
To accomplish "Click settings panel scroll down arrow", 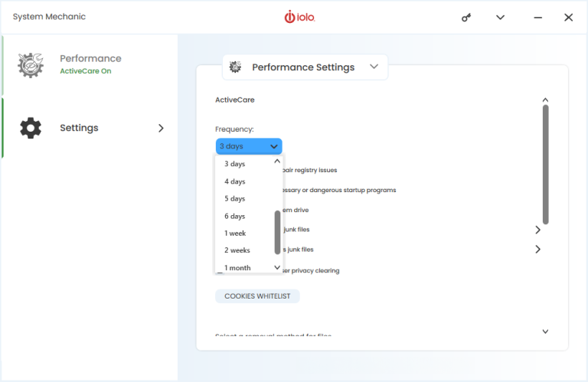I will pos(545,331).
